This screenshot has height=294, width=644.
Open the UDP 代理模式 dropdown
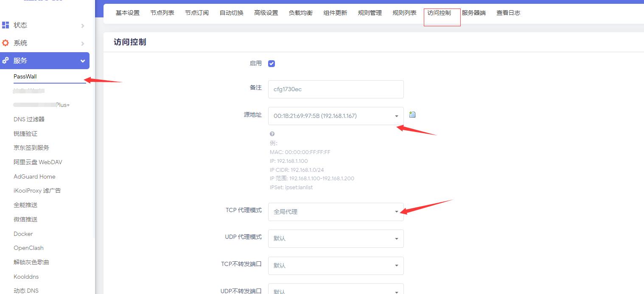[336, 238]
